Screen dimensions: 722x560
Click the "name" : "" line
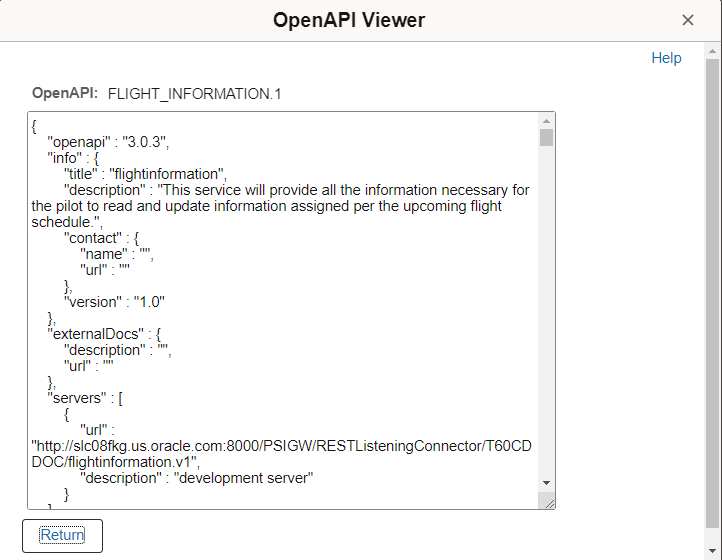117,254
